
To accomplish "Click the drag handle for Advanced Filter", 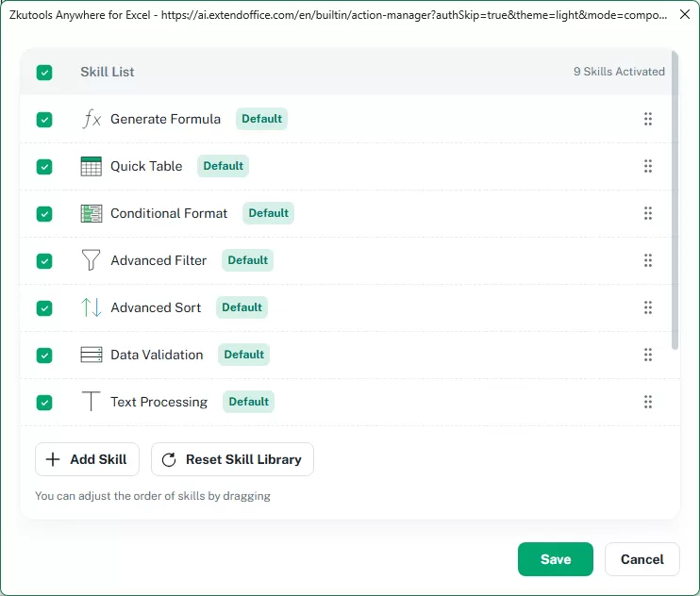I will pos(648,260).
